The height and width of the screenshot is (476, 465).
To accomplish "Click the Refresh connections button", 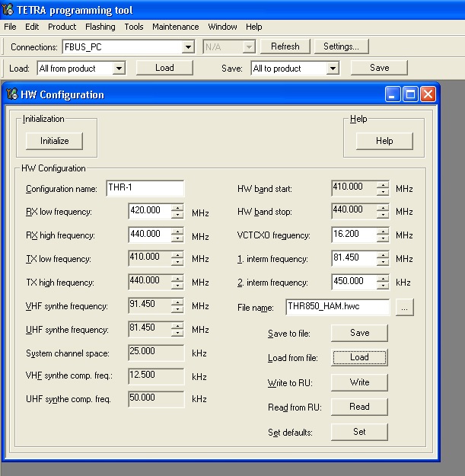I will (x=285, y=46).
